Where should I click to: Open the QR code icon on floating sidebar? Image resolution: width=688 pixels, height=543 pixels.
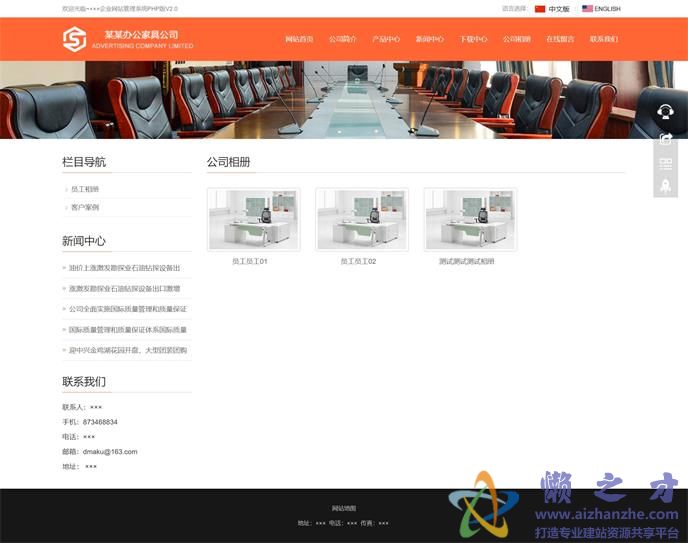pos(665,164)
